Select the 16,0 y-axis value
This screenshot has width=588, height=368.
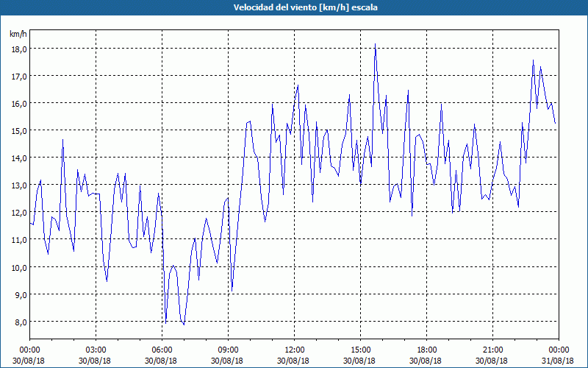(x=19, y=104)
